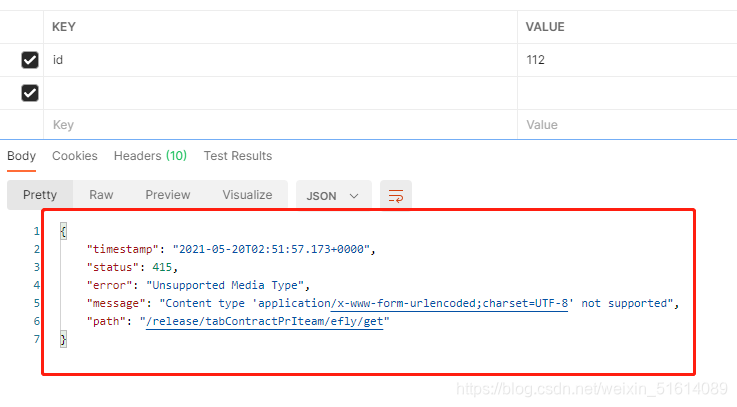Select the Pretty view

coord(40,195)
